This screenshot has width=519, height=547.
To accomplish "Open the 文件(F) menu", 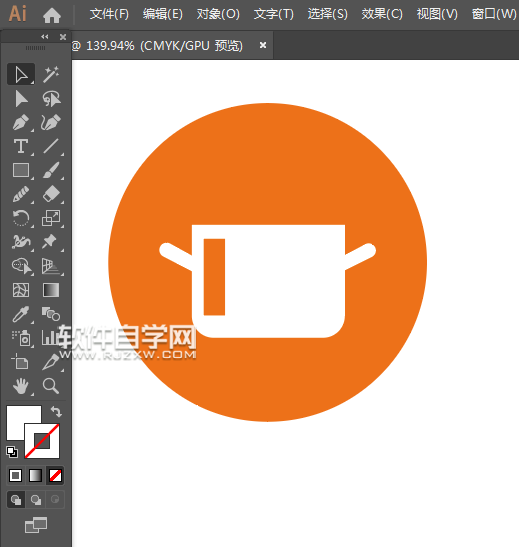I will tap(109, 14).
